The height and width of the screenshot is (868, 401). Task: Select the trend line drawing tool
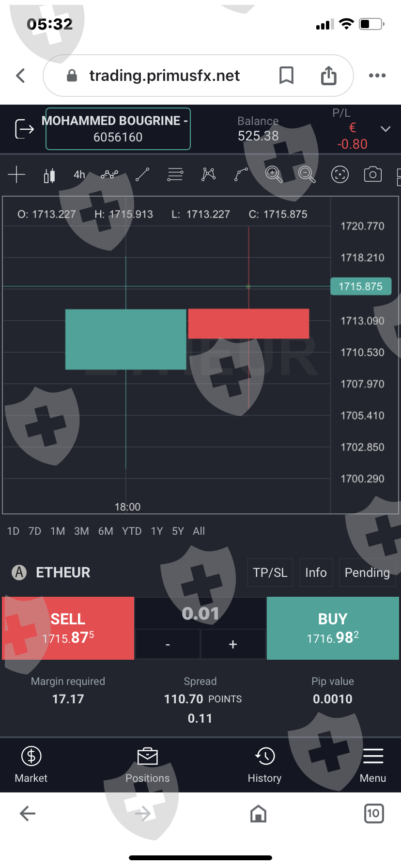click(142, 174)
